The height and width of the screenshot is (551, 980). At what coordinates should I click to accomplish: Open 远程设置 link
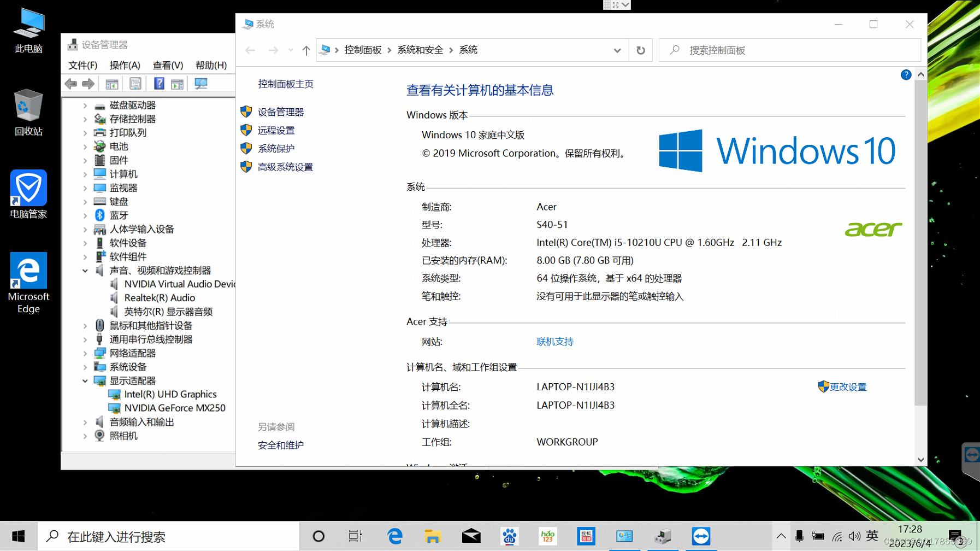[x=276, y=130]
